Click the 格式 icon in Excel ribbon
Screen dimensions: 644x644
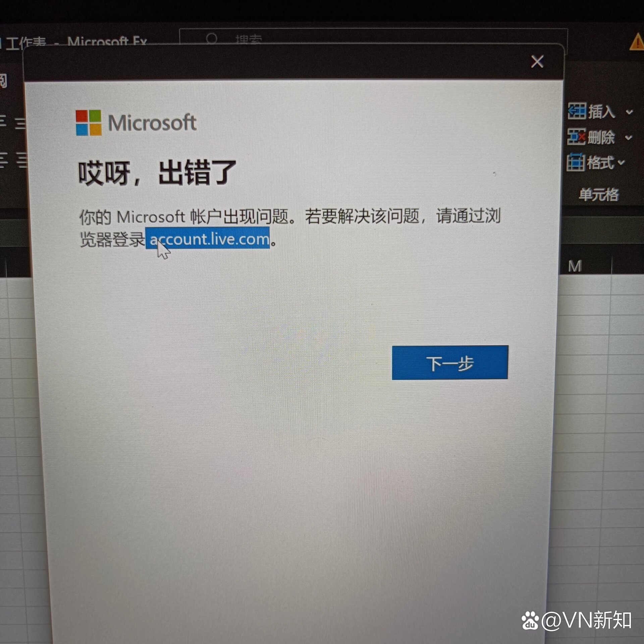coord(576,162)
